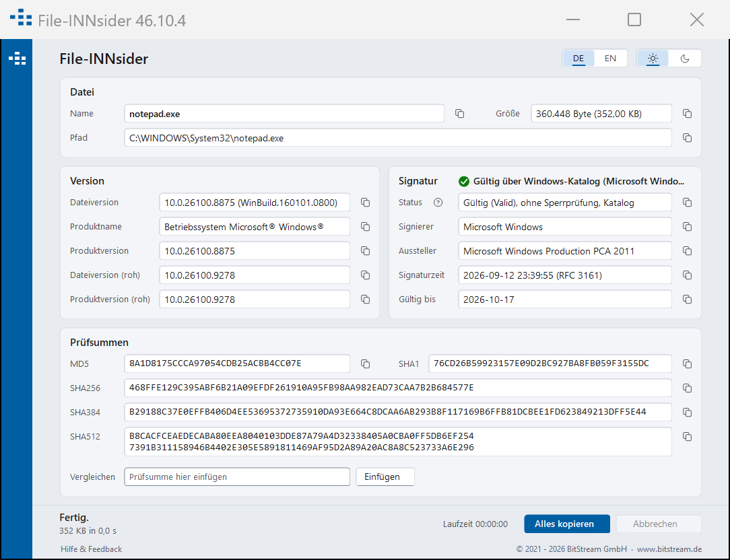This screenshot has width=730, height=560.
Task: Open the Status help question mark
Action: point(438,203)
